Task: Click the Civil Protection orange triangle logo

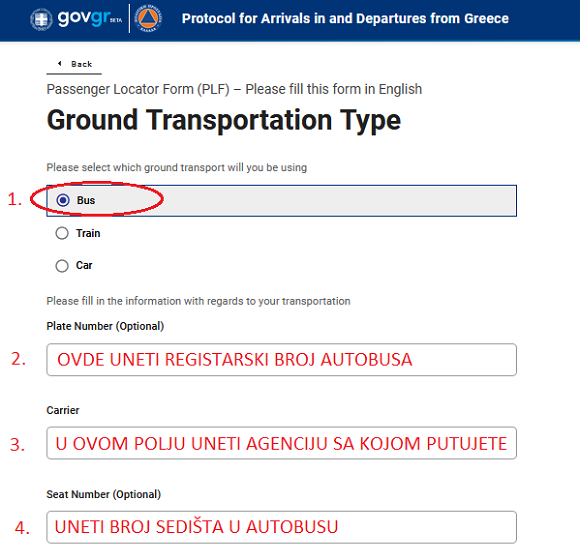Action: (148, 18)
